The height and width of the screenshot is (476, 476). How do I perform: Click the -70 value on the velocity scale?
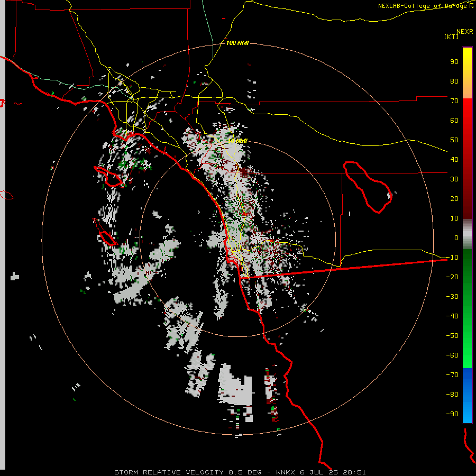(452, 375)
